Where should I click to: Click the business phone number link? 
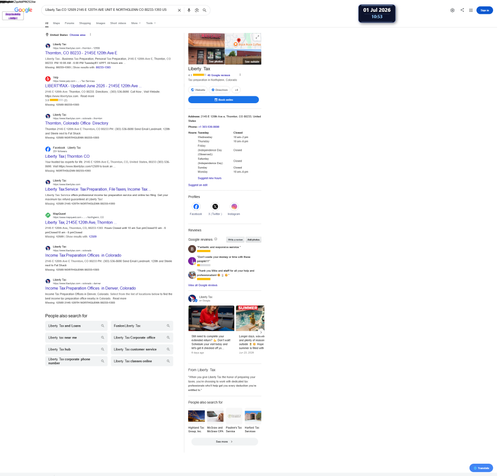tap(209, 127)
